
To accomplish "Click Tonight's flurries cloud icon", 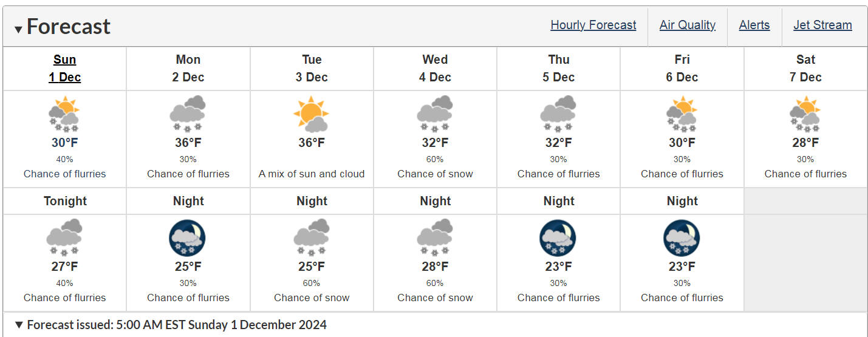I will [64, 237].
